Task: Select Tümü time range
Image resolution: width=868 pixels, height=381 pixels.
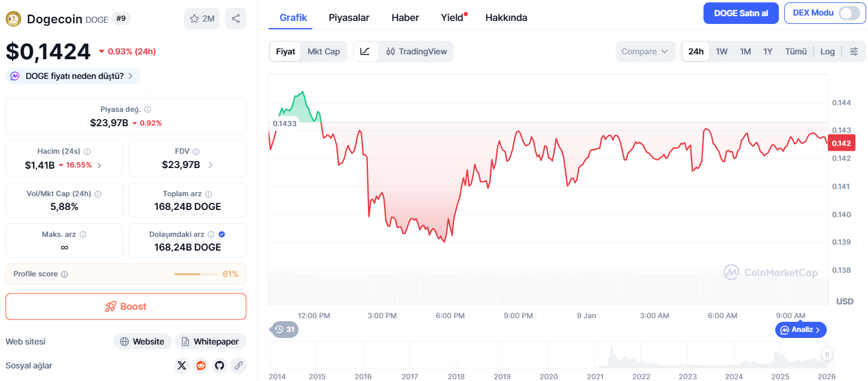Action: (x=796, y=51)
